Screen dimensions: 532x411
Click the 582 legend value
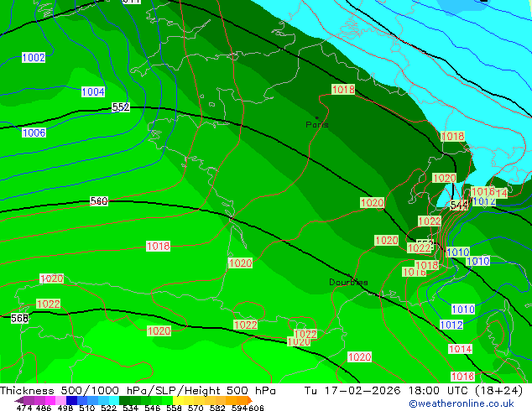coord(217,408)
